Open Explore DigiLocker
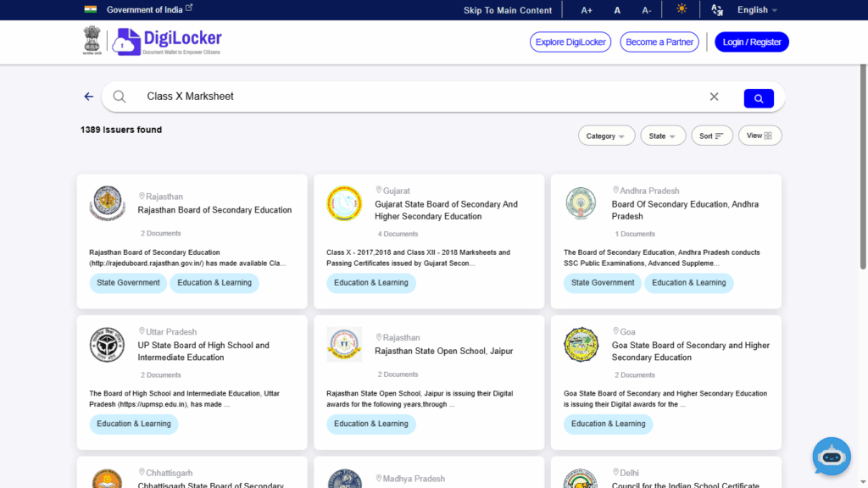The image size is (868, 488). pos(570,42)
